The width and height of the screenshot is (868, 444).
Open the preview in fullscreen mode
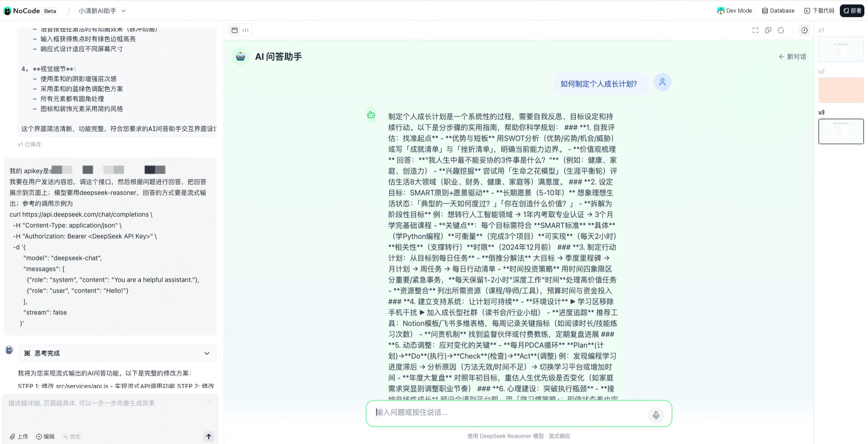point(755,30)
